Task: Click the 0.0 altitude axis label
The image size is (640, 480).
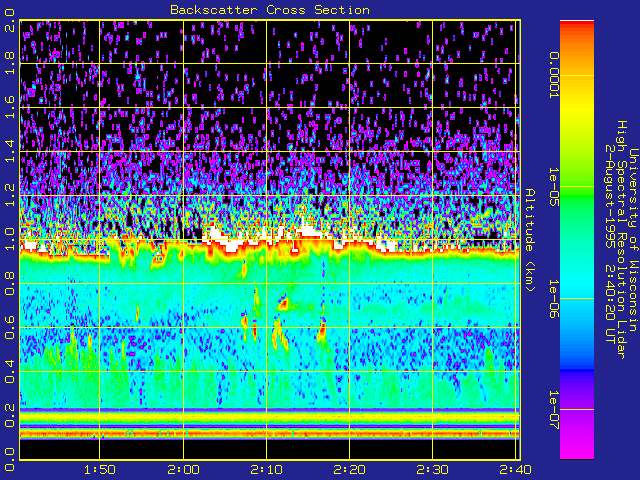Action: pyautogui.click(x=9, y=460)
